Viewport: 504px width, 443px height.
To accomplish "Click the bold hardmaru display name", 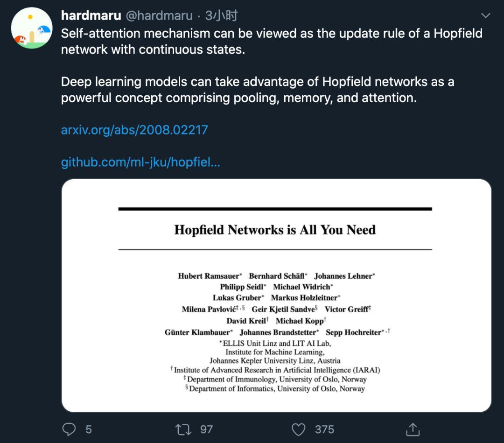I will 91,16.
